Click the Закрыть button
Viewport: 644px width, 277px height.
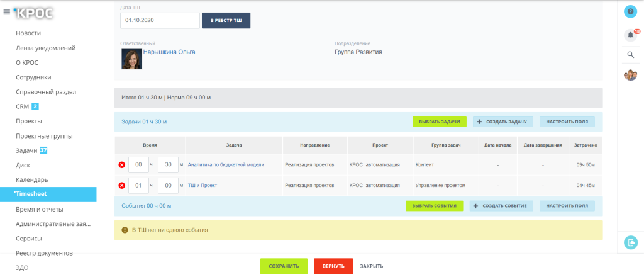coord(372,266)
